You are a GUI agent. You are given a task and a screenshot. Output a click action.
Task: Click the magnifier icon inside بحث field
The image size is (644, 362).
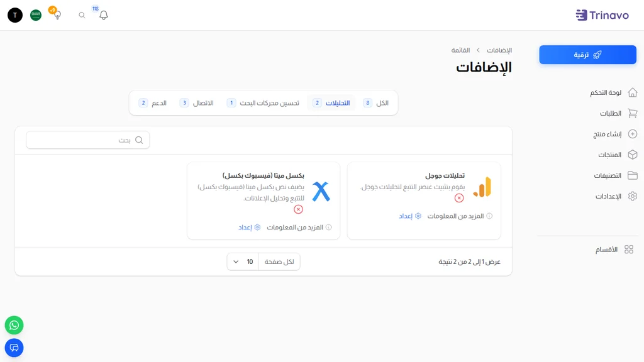(139, 140)
